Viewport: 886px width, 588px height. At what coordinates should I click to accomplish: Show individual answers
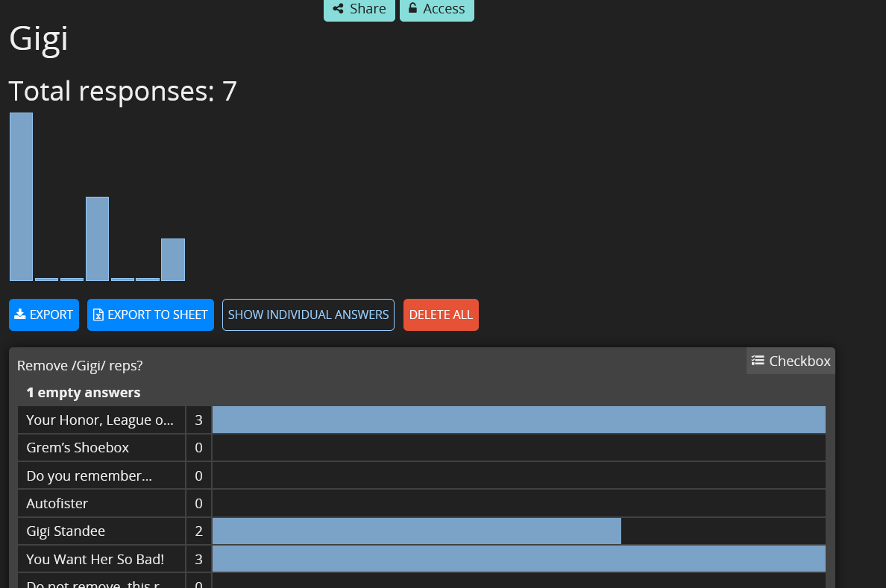[x=308, y=314]
